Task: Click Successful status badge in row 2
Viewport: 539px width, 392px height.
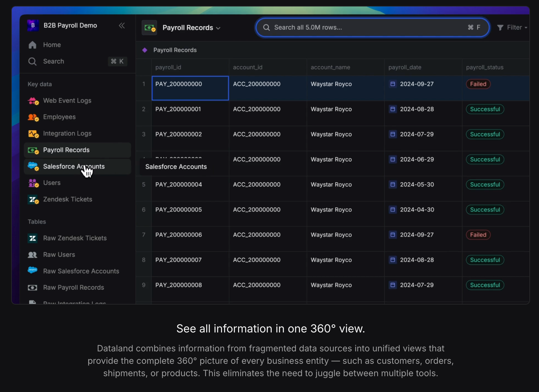Action: click(x=485, y=109)
